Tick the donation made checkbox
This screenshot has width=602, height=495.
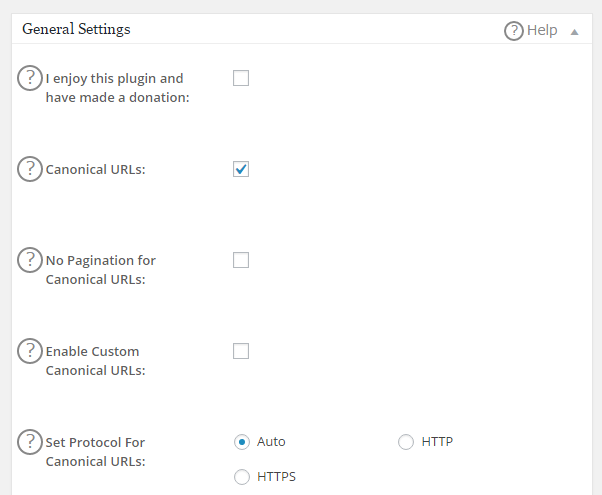(241, 78)
